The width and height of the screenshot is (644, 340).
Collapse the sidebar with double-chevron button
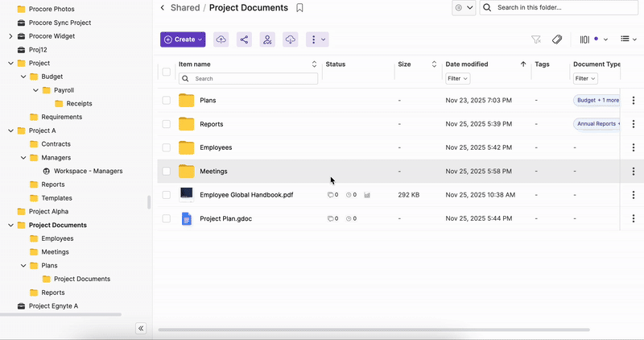tap(141, 328)
